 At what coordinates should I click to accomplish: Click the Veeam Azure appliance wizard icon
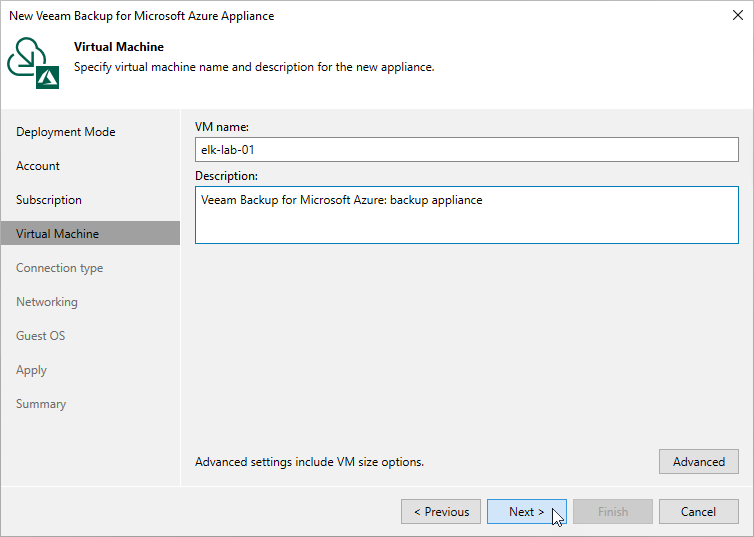tap(33, 63)
